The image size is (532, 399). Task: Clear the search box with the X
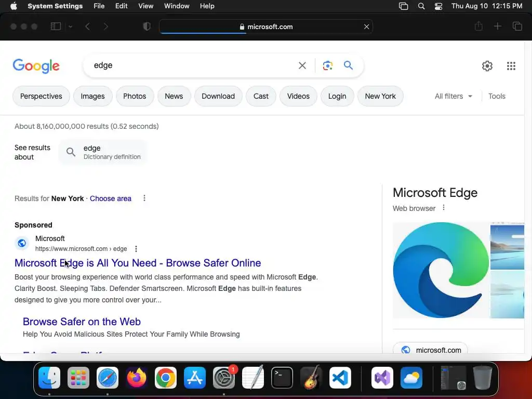(x=302, y=65)
